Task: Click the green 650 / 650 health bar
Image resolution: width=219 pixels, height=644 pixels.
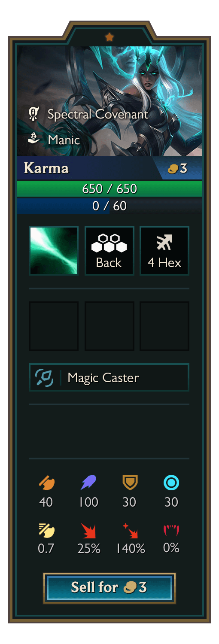Action: 109,189
